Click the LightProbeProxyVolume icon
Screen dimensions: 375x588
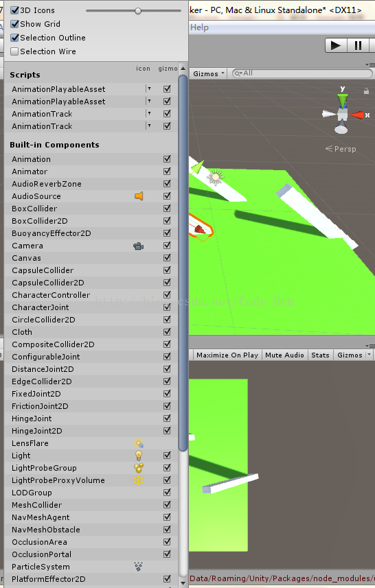tap(139, 480)
